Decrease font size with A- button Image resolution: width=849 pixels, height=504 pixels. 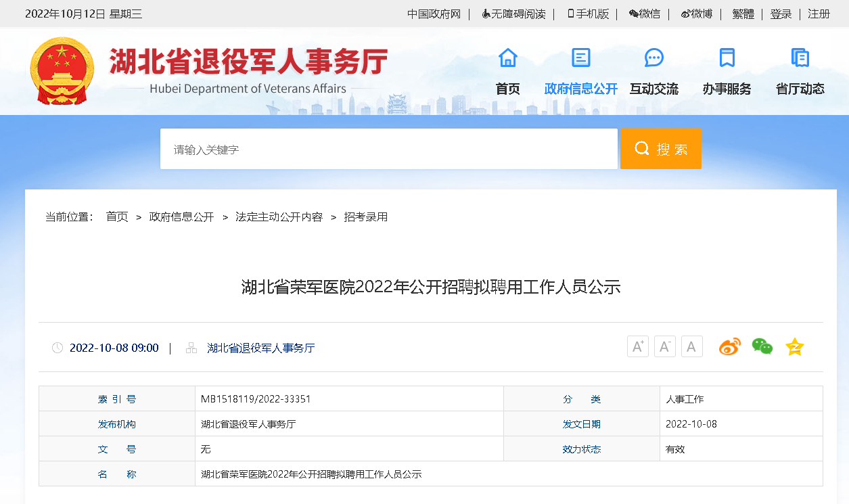pos(664,347)
